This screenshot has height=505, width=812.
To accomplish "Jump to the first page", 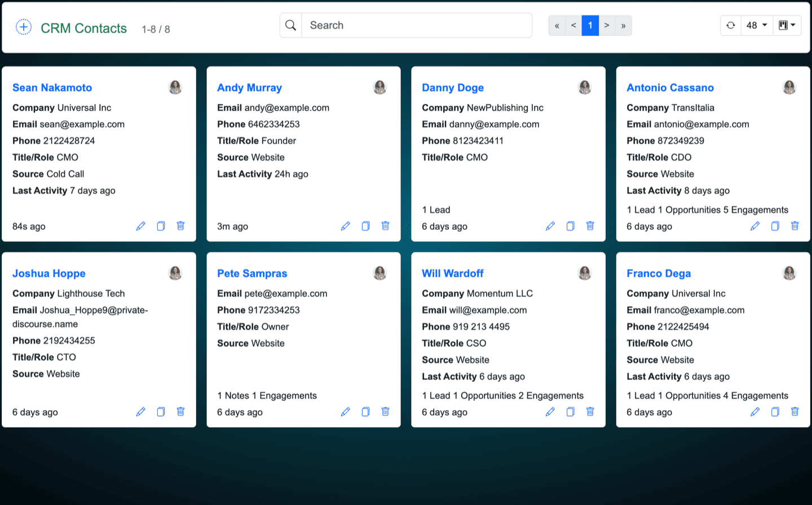I will coord(557,25).
